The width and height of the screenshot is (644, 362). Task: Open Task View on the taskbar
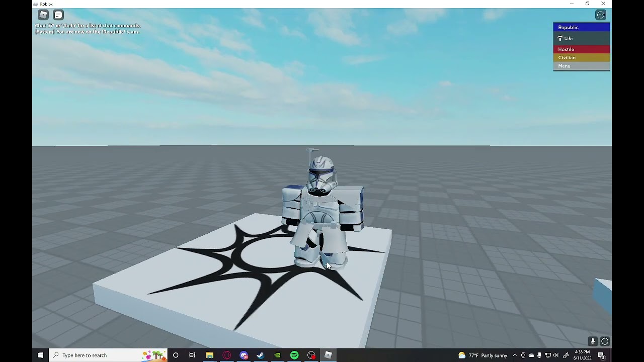(x=192, y=355)
